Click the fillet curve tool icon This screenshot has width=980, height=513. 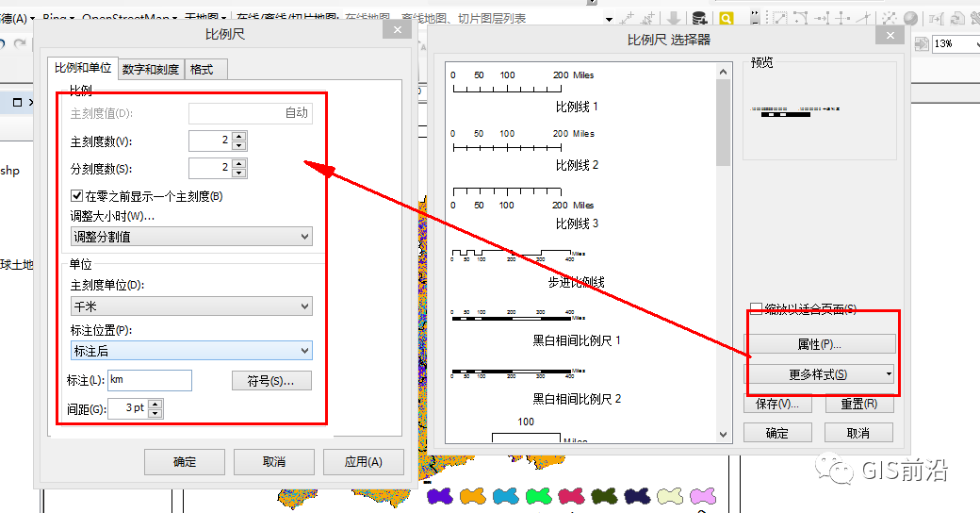pos(801,19)
